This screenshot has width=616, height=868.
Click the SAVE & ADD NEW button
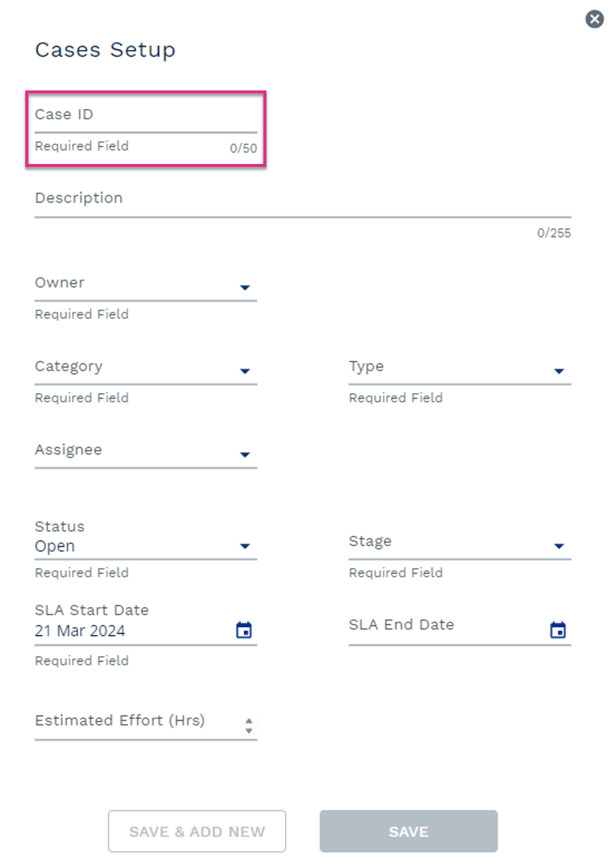point(197,831)
